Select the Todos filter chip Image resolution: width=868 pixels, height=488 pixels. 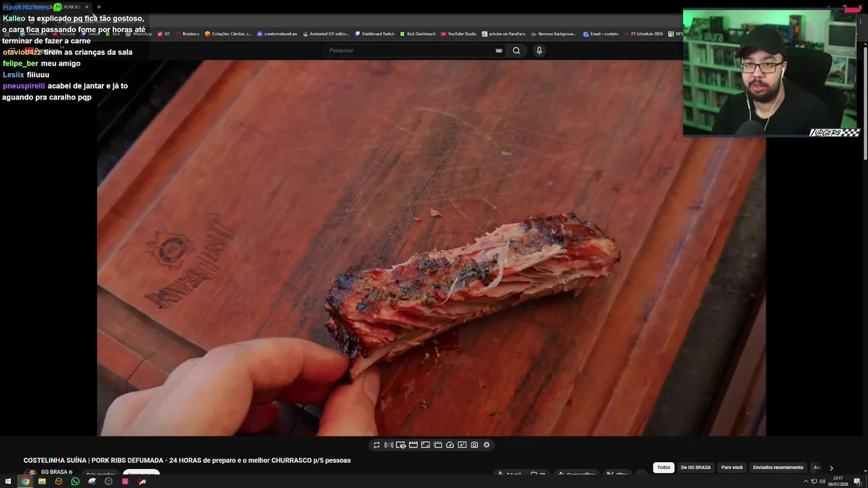pos(663,468)
